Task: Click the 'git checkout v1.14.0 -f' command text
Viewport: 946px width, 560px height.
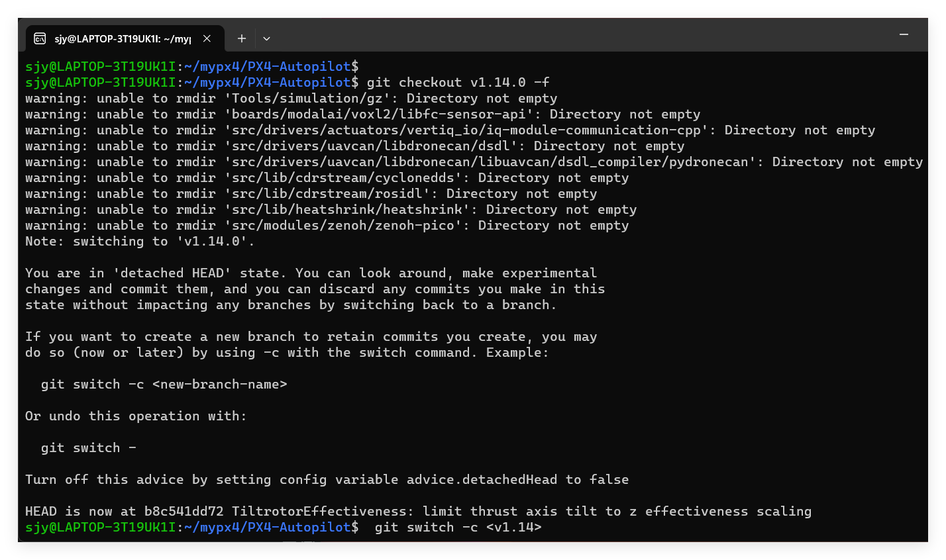Action: pyautogui.click(x=458, y=83)
